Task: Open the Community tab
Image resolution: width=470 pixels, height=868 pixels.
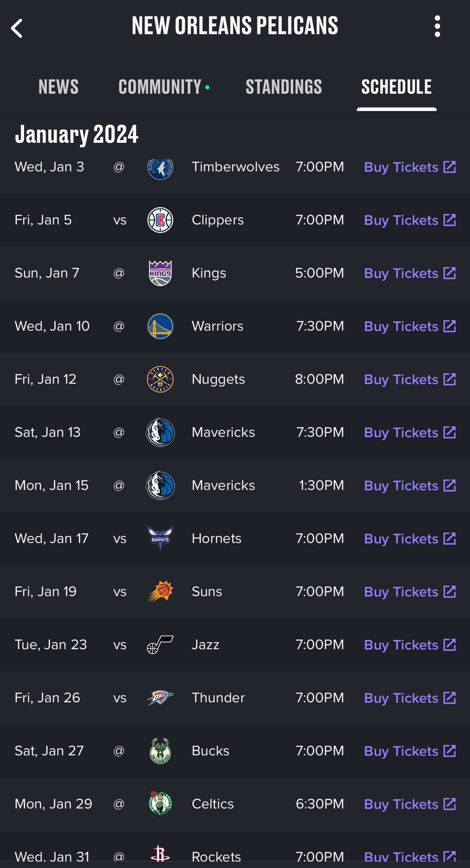Action: pos(160,87)
